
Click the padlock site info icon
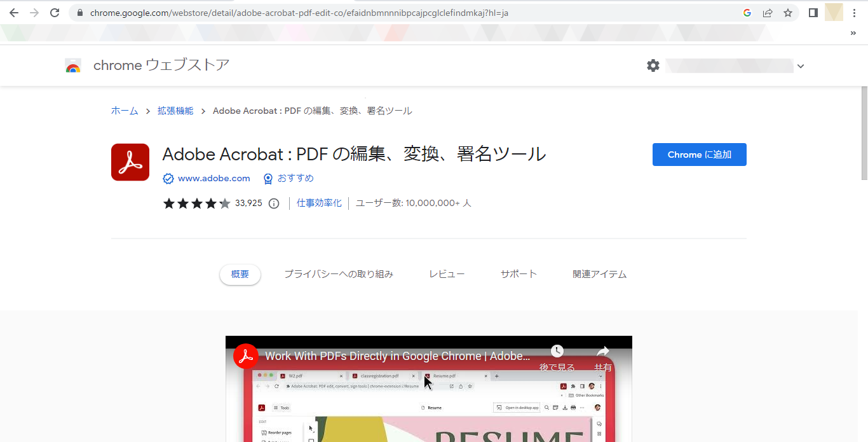point(79,13)
